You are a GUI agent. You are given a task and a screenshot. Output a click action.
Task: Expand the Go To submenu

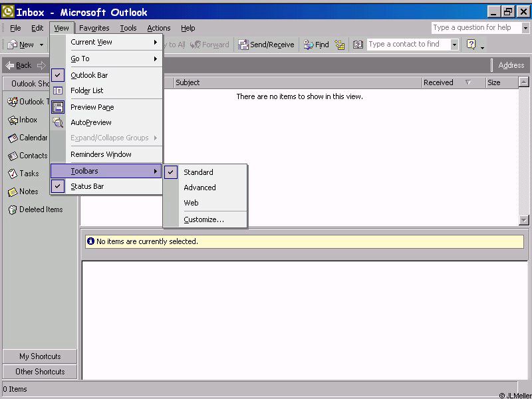pos(106,59)
